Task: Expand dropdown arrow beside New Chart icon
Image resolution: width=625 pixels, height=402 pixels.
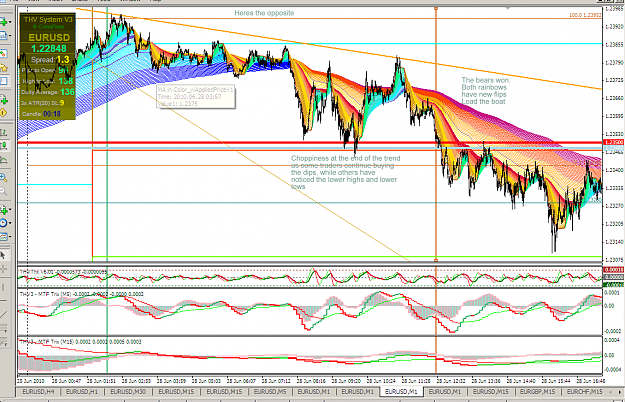Action: pos(10,22)
